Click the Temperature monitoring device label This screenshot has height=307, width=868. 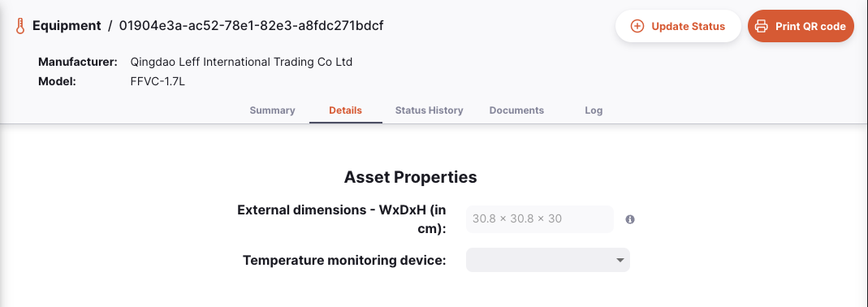pyautogui.click(x=344, y=260)
